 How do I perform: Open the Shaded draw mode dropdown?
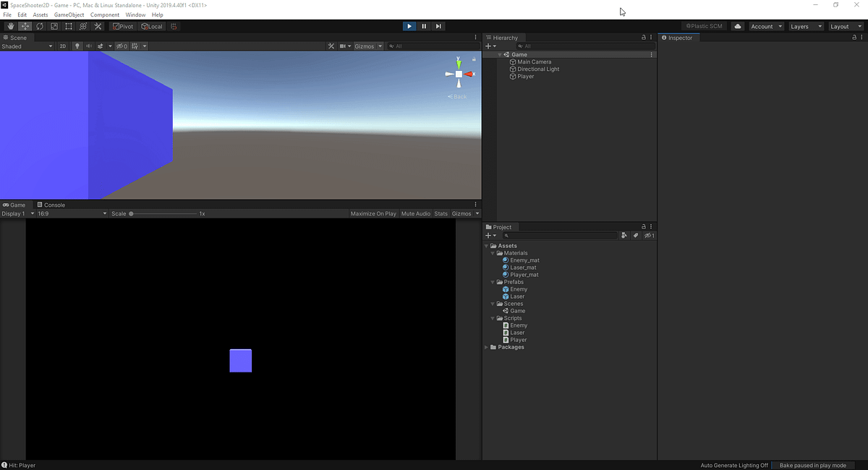click(x=27, y=46)
